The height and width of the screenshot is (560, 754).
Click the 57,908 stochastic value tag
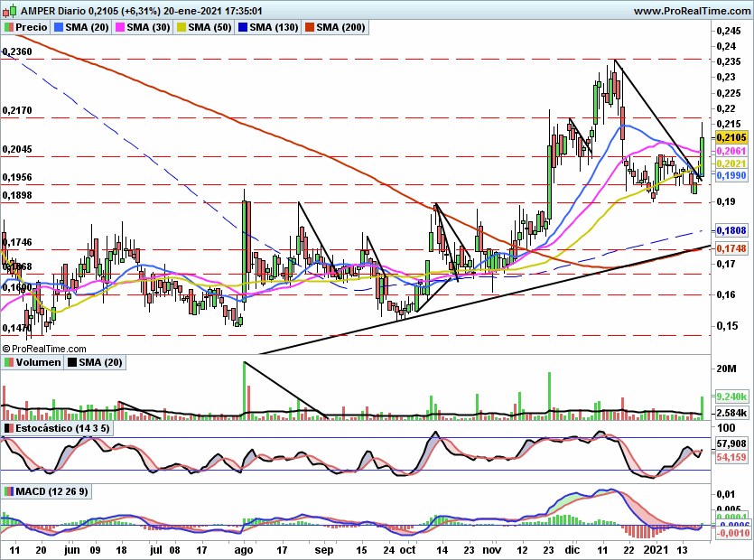731,443
